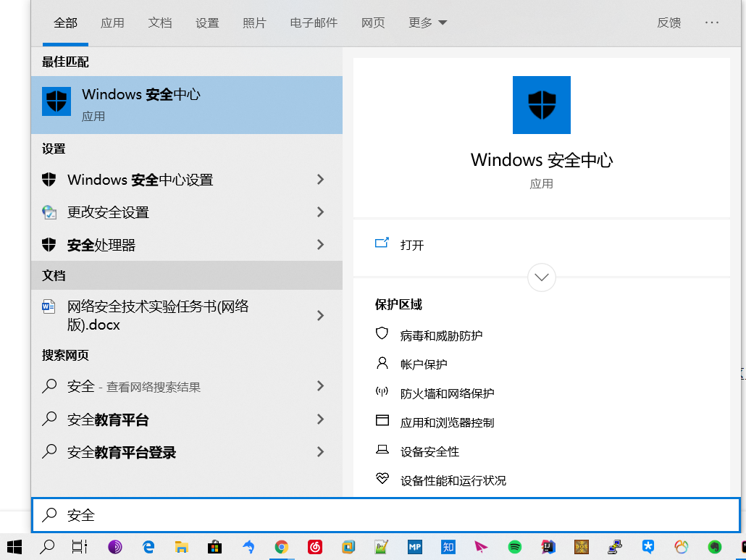The height and width of the screenshot is (560, 746).
Task: Expand 安全处理器 arrow
Action: point(320,245)
